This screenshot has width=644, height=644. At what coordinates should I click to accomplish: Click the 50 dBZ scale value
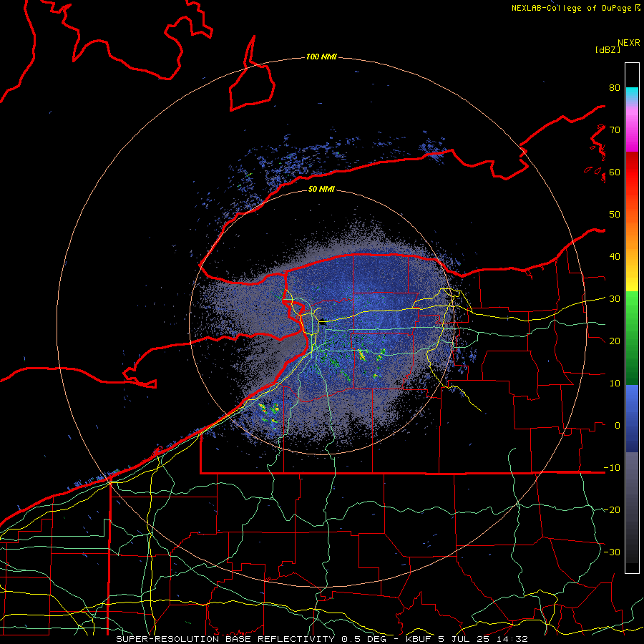tap(615, 215)
